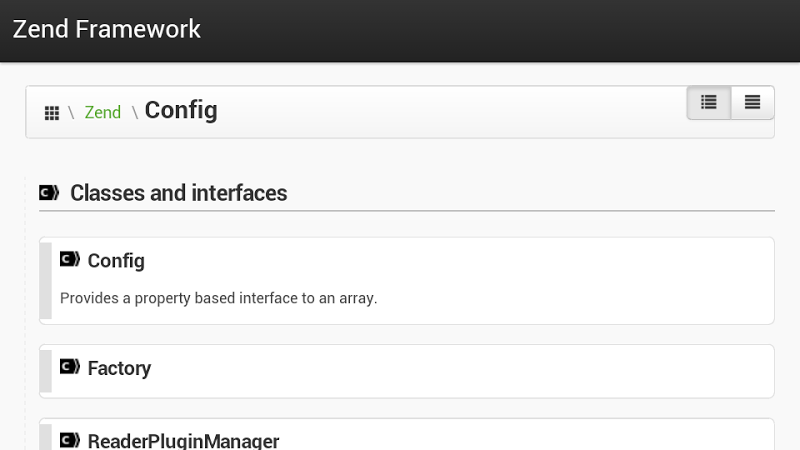Screen dimensions: 800x450
Task: Click the gray bar beside the Factory class
Action: pyautogui.click(x=45, y=371)
